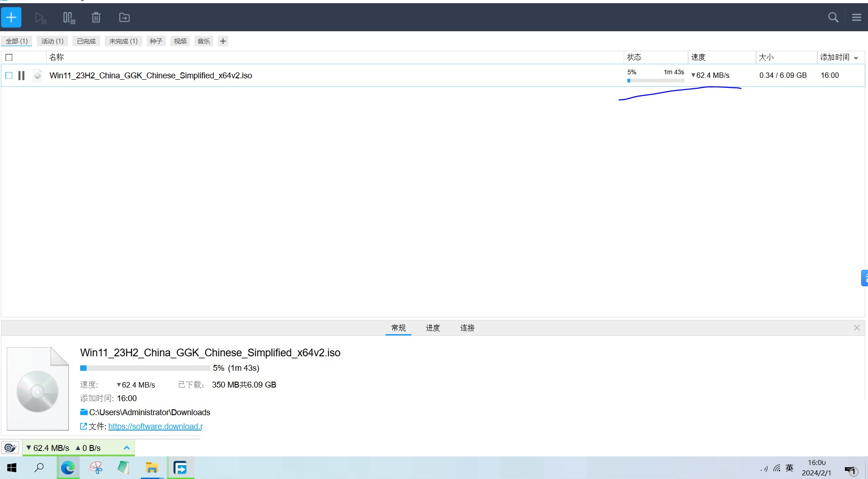The image size is (868, 479).
Task: Toggle snail speed-limit mode icon
Action: tap(10, 448)
